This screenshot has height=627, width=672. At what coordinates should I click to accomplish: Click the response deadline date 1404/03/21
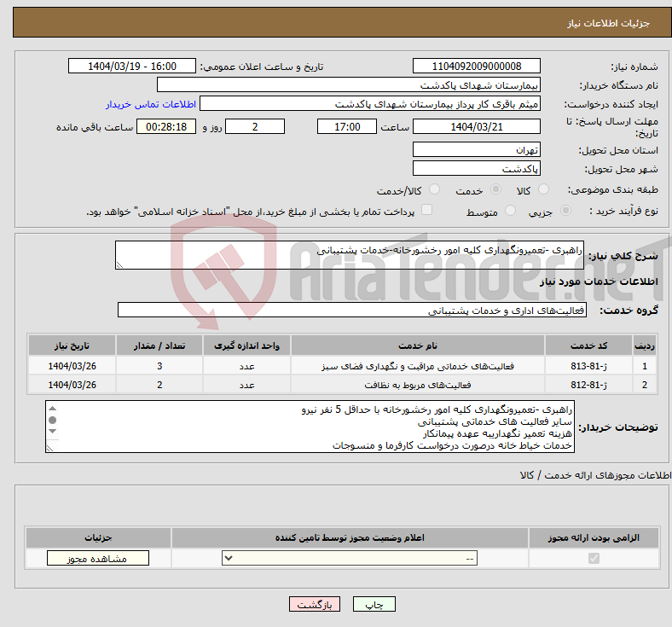[476, 126]
